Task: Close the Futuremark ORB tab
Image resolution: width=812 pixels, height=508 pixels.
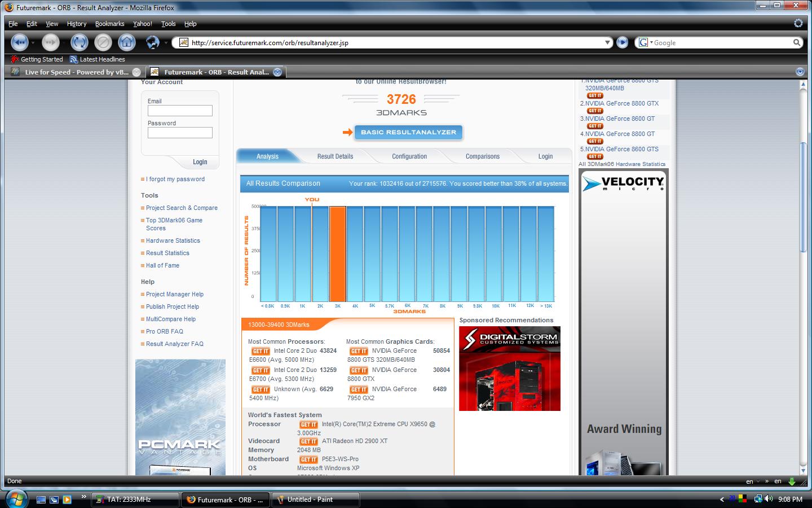Action: click(277, 72)
